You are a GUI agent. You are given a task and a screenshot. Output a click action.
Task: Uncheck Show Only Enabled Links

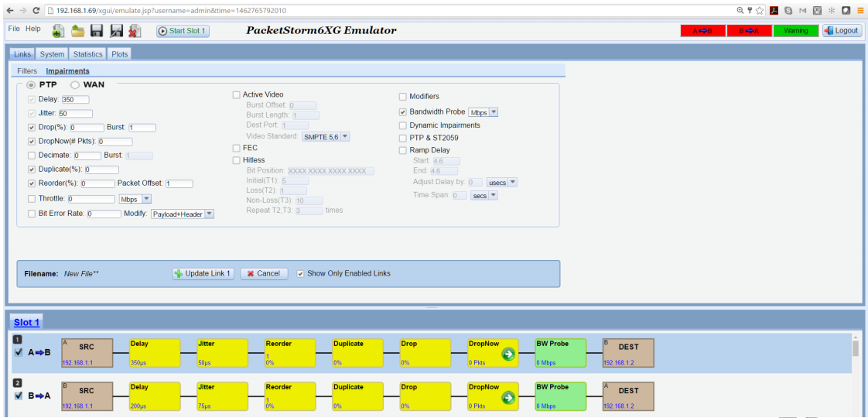click(x=300, y=273)
